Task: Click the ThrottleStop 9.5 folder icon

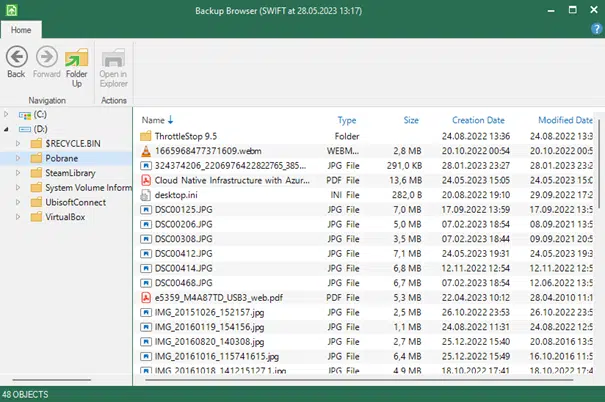Action: (146, 135)
